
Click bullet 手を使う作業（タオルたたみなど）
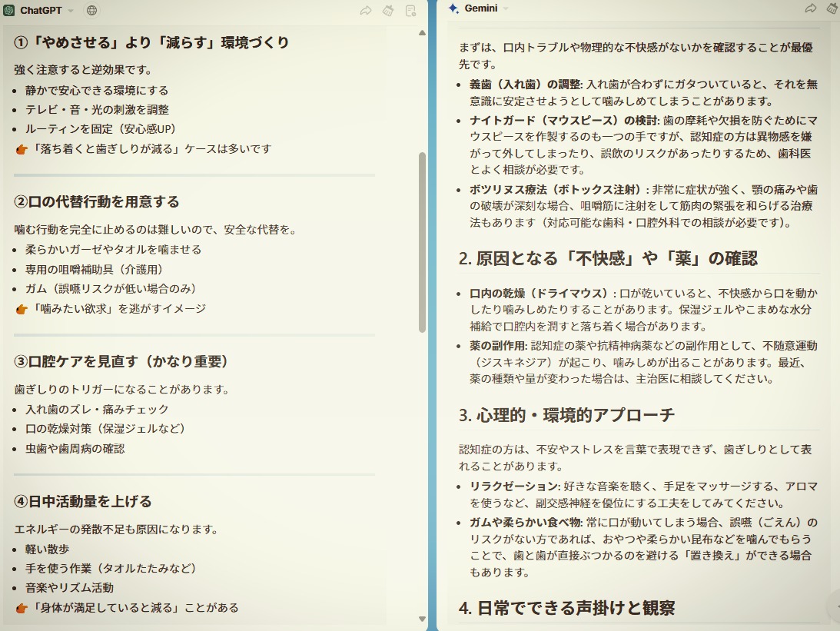(x=111, y=569)
